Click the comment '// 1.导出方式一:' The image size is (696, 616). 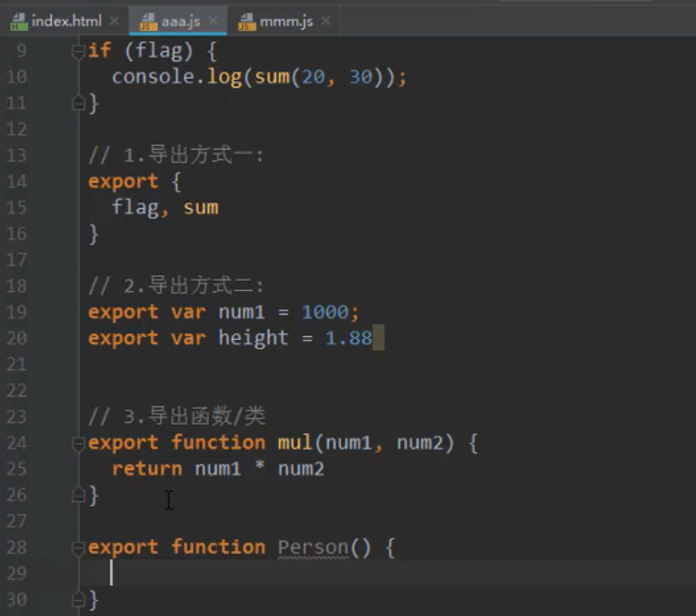176,155
